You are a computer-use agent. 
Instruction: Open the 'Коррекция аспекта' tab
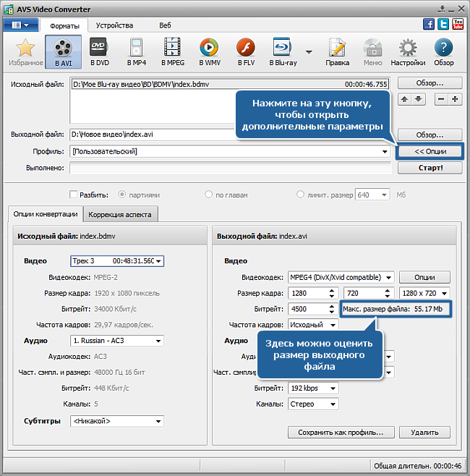(x=120, y=215)
